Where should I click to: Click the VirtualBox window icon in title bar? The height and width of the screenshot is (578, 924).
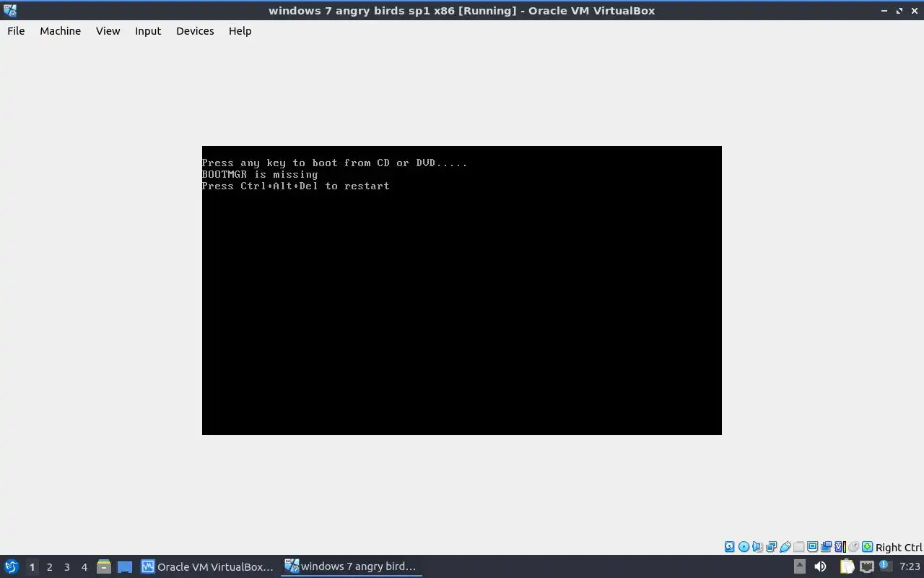pyautogui.click(x=9, y=10)
